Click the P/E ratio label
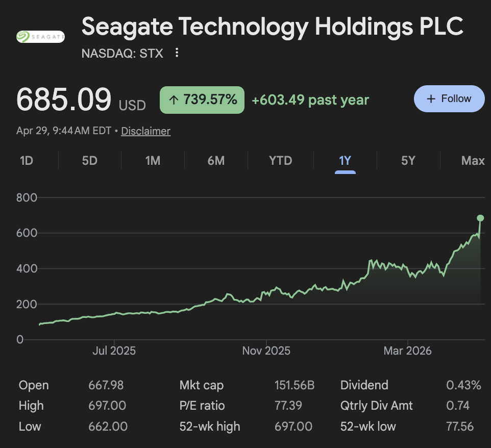Screen dimensions: 491x448 202,406
